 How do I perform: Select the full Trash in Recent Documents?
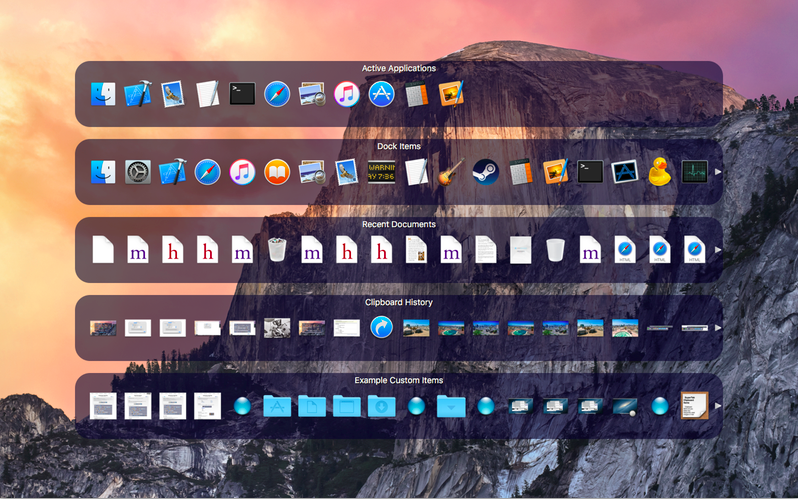[x=277, y=250]
